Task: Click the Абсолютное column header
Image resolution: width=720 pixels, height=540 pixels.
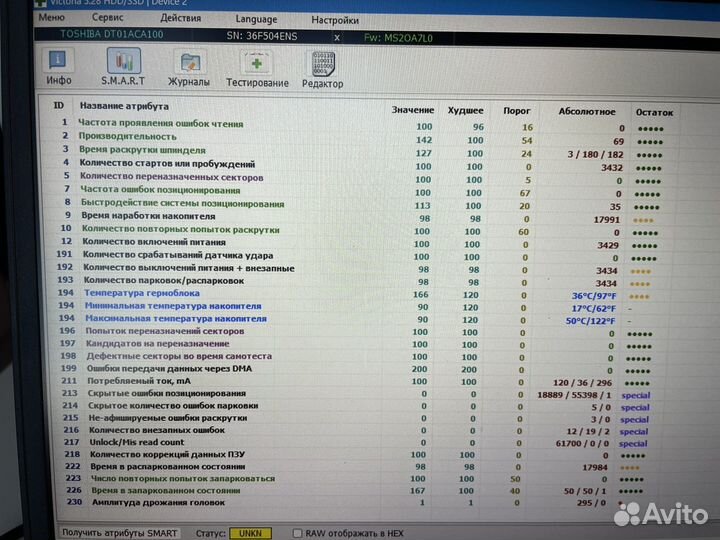Action: (587, 112)
